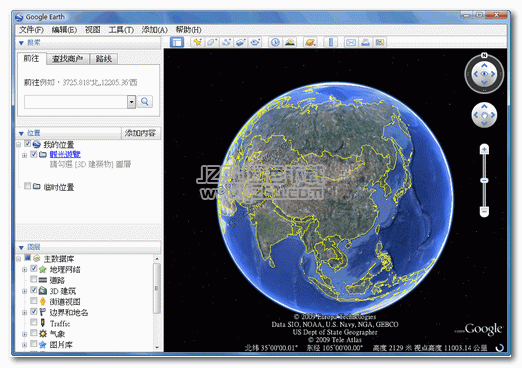Click the 添加内容 button
Screen dimensions: 522x368
140,133
